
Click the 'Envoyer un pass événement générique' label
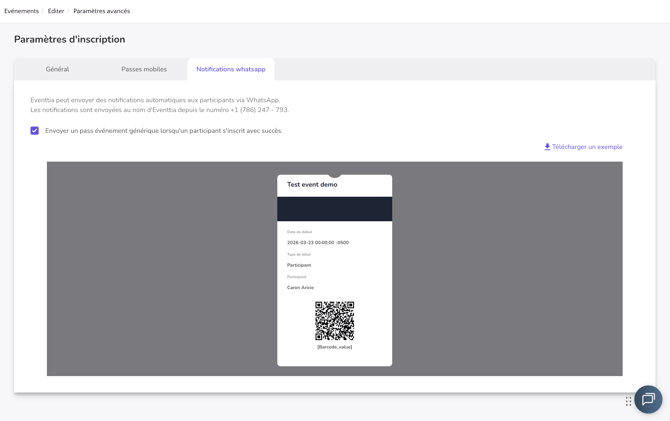(163, 131)
